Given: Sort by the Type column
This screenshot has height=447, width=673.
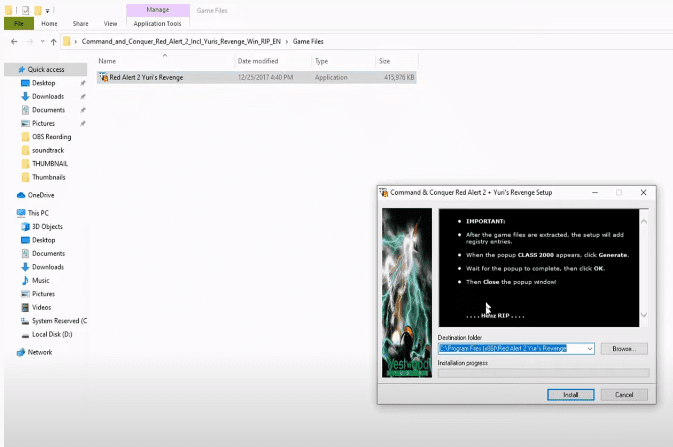Looking at the screenshot, I should 343,61.
